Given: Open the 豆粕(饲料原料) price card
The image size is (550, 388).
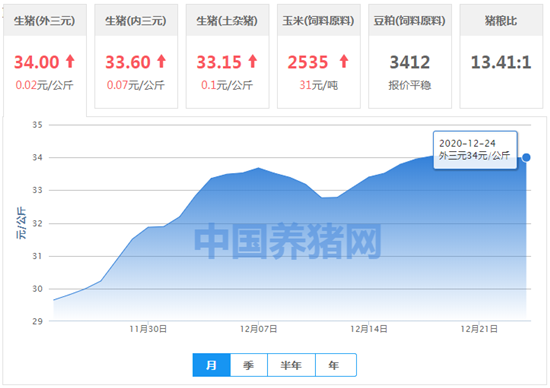Looking at the screenshot, I should [410, 56].
